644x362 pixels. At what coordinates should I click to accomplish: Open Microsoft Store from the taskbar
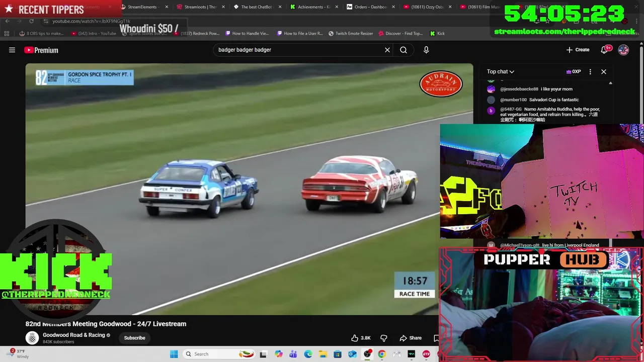[x=338, y=354]
